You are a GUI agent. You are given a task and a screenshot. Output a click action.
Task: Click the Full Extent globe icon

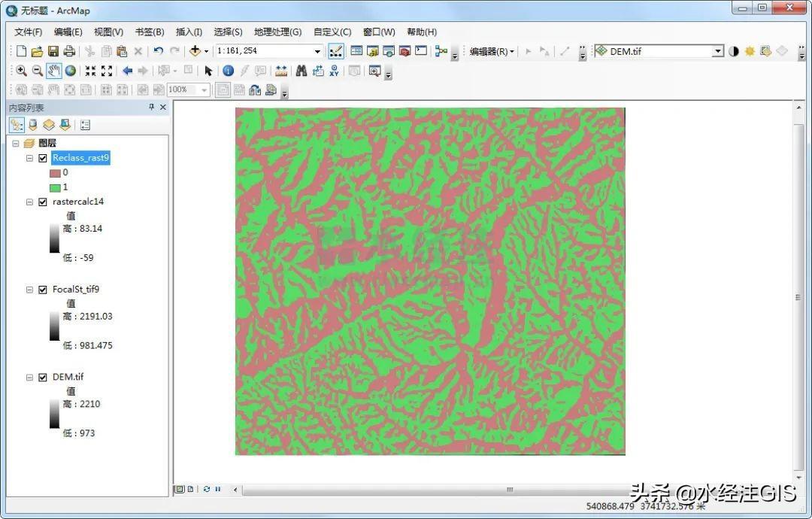click(x=71, y=71)
